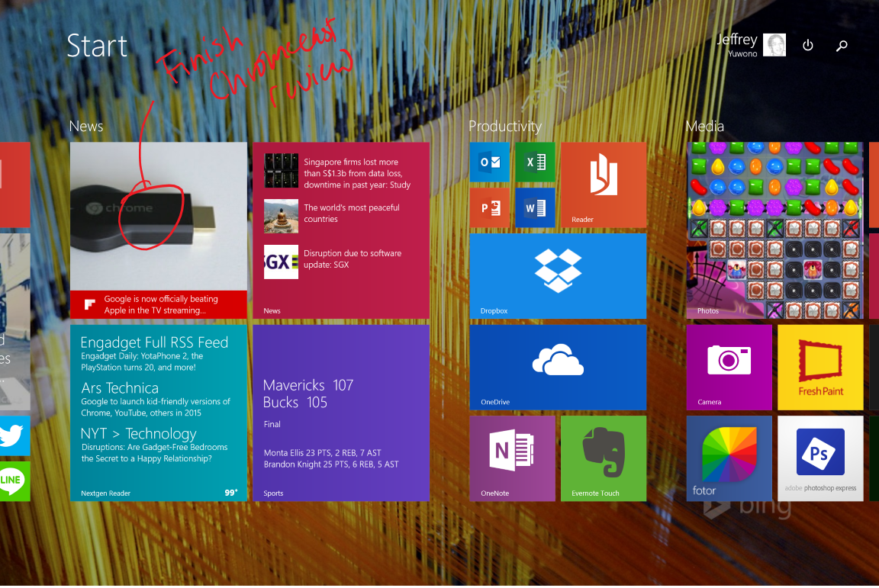The image size is (879, 588).
Task: Open the Nextgen Reader feed tile
Action: tap(159, 413)
